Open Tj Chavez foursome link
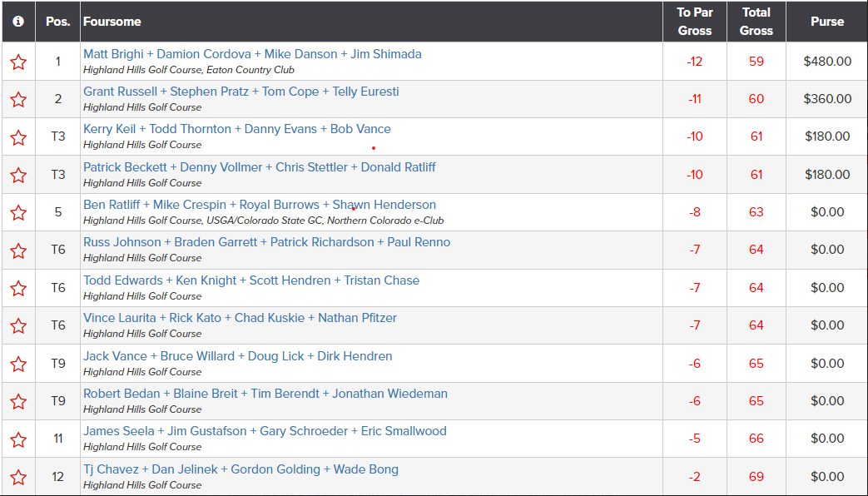Viewport: 868px width, 496px height. [241, 469]
